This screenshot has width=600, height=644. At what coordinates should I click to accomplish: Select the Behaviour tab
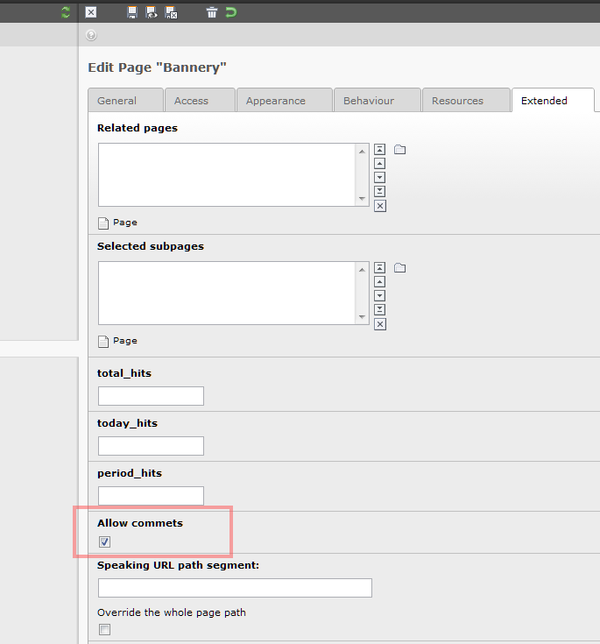click(x=377, y=100)
